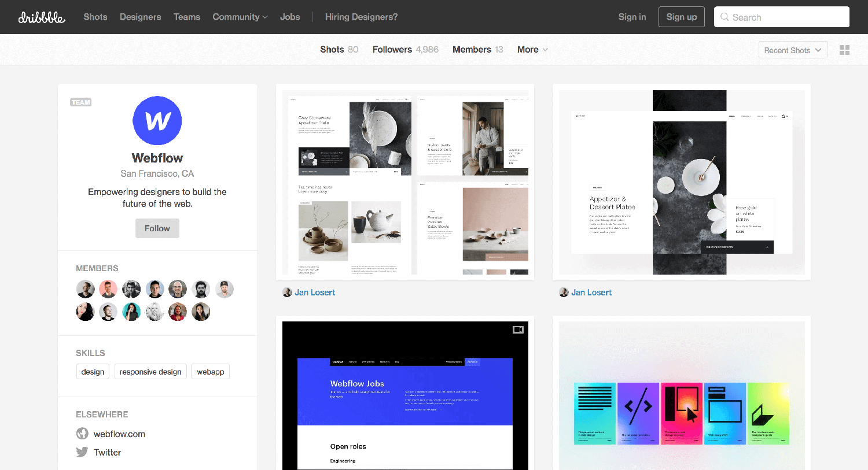This screenshot has height=470, width=868.
Task: Click the Jan Losert link under the stoneware shot
Action: [x=315, y=293]
